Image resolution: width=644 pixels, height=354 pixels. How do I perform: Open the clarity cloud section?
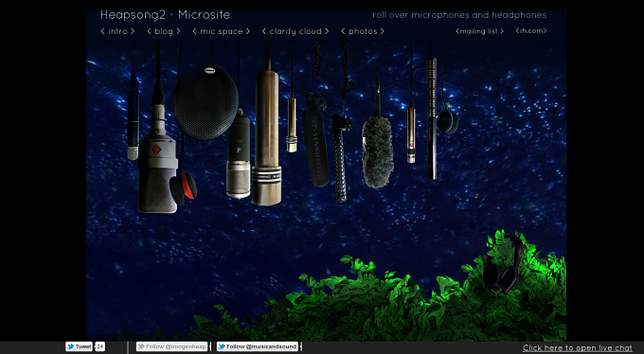pos(295,31)
